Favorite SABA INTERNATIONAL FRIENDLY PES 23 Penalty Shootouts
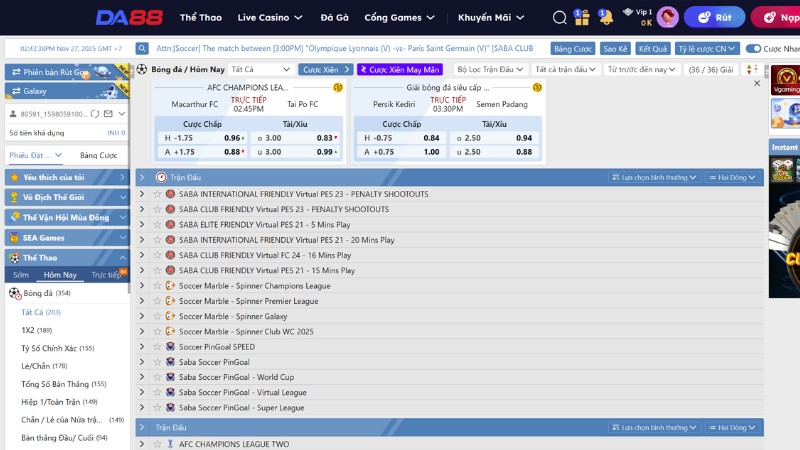This screenshot has width=800, height=450. (157, 194)
